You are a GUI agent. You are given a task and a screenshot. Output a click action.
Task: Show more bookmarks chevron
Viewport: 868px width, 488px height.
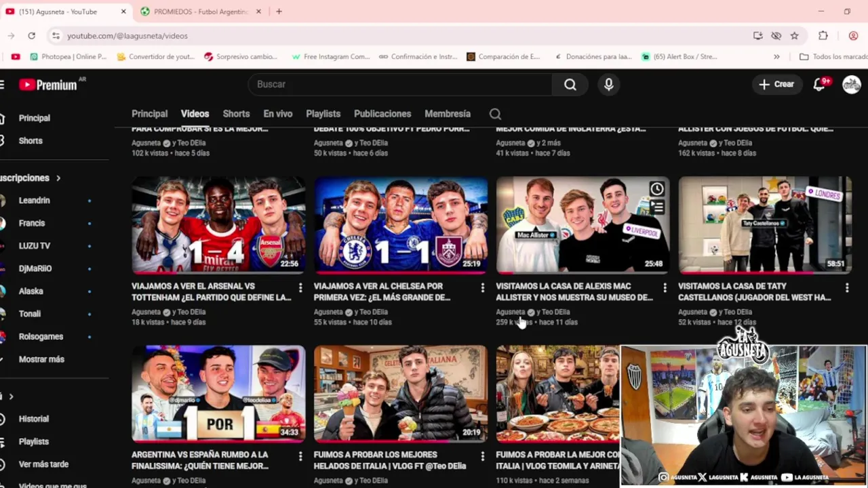(x=776, y=57)
